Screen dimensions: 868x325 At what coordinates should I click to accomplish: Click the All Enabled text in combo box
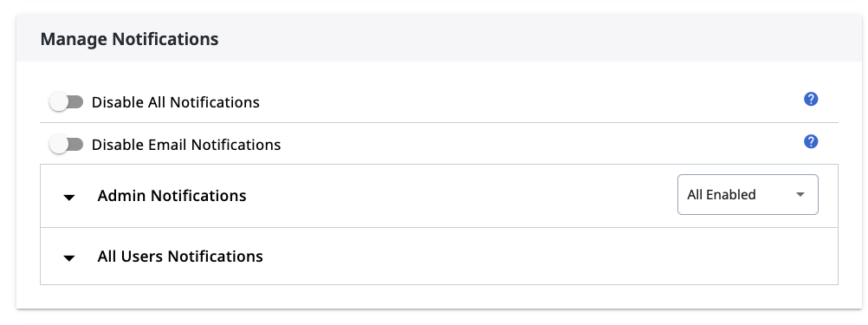click(722, 195)
